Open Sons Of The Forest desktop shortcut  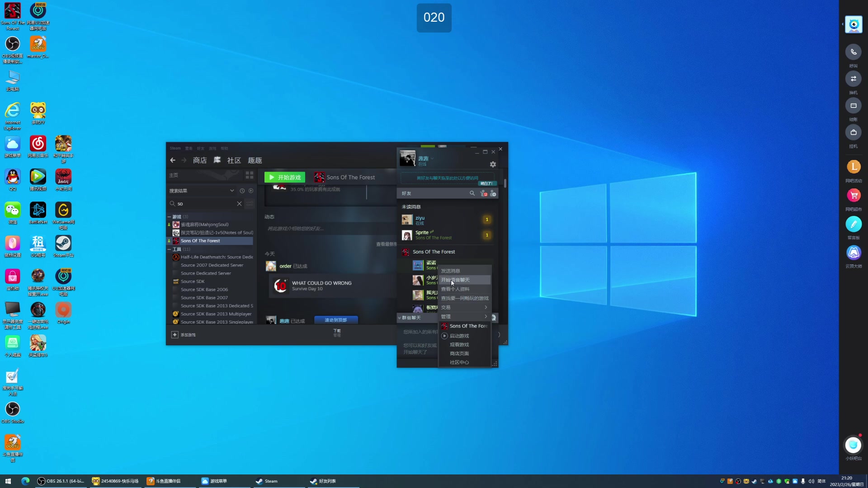click(13, 16)
